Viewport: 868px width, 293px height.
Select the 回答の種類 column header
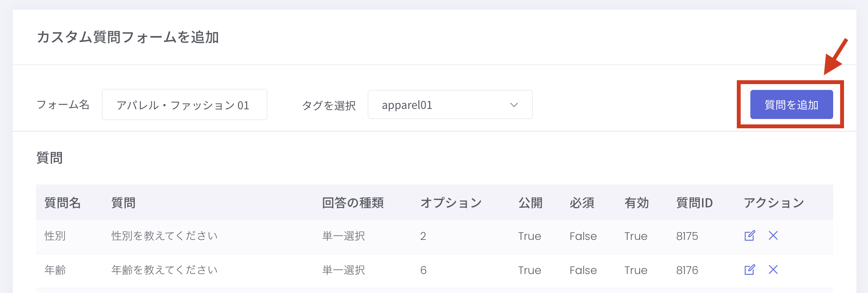click(353, 203)
